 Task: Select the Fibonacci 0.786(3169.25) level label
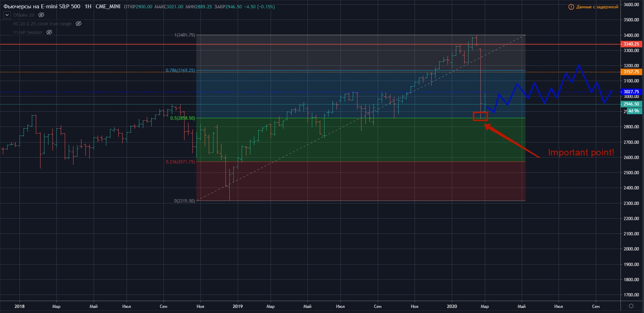(x=180, y=70)
